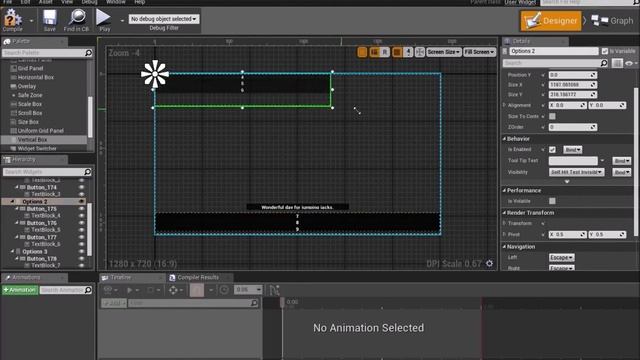Open grid snap size 4 selector

408,52
